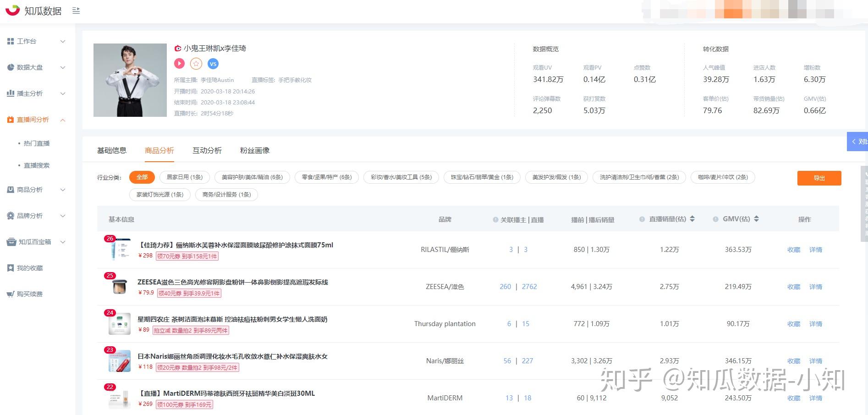Filter by 咖啡/麦片/冲饮 (2条)

coord(723,177)
